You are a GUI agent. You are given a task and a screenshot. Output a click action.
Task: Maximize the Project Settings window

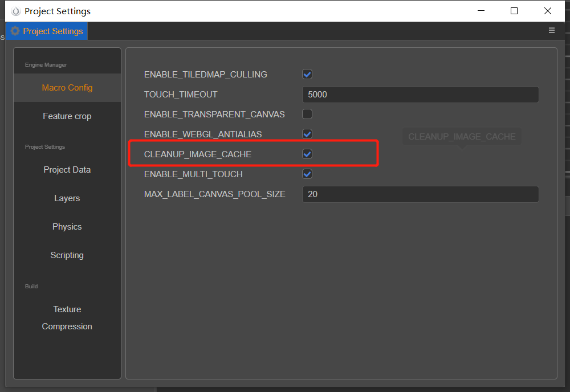coord(514,11)
